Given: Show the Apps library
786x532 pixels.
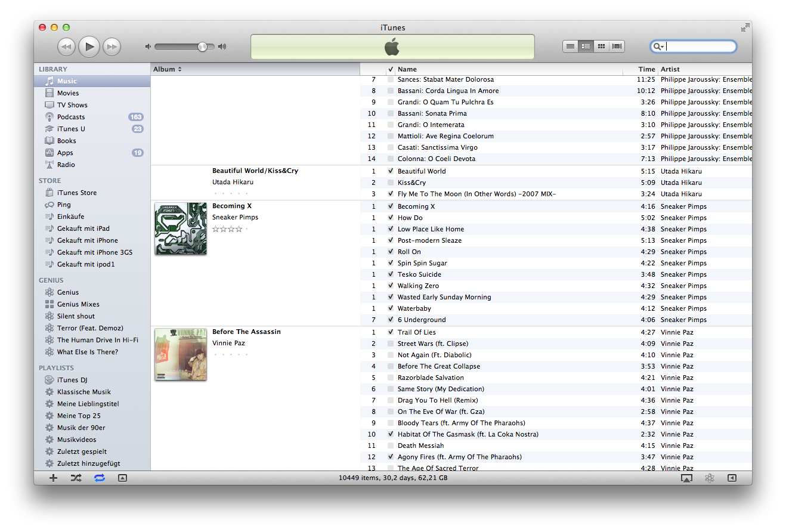Looking at the screenshot, I should tap(92, 153).
